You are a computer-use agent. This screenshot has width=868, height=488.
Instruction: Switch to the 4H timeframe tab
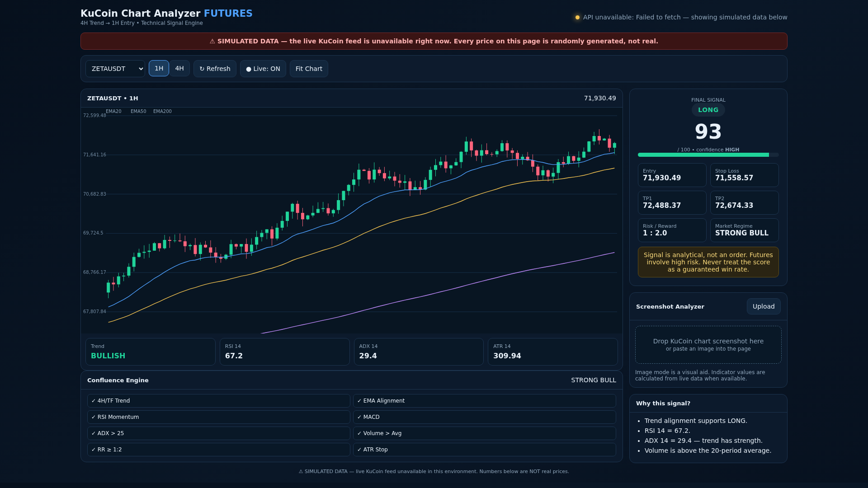(x=179, y=68)
